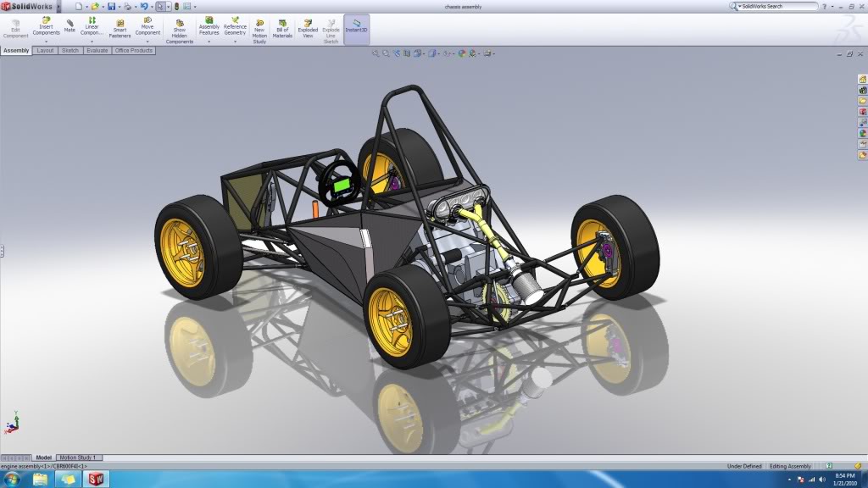This screenshot has height=488, width=868.
Task: Open the Select tool dropdown arrow
Action: click(x=169, y=7)
